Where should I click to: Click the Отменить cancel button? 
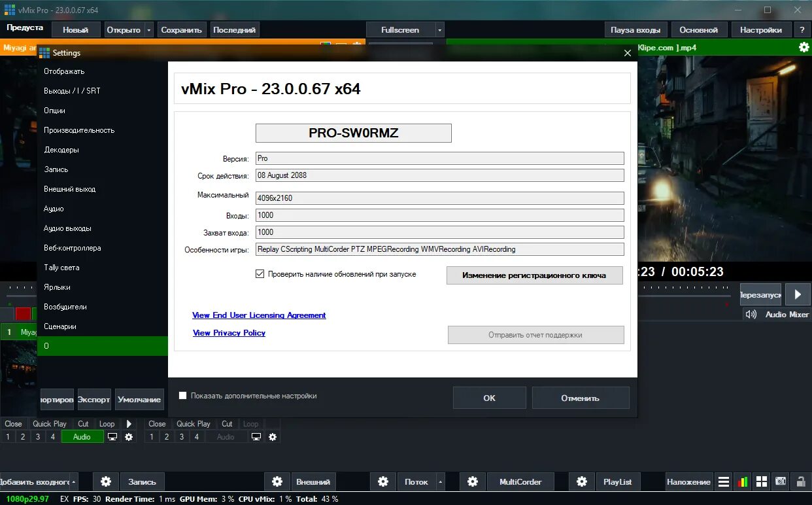(580, 398)
